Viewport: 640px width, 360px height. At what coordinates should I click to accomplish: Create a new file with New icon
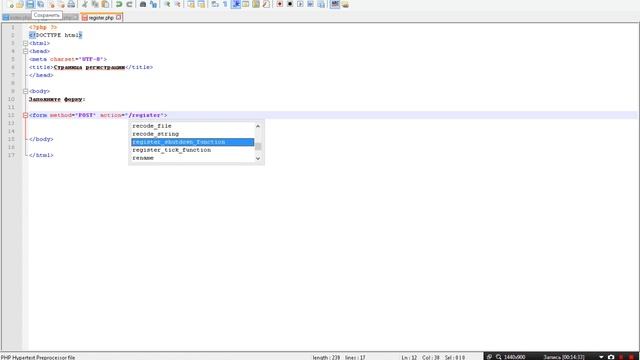click(10, 4)
